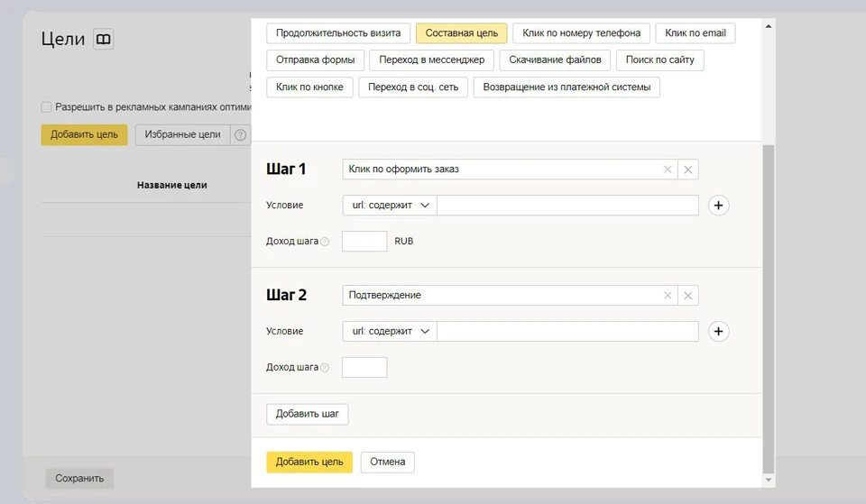Screen dimensions: 866x504
Task: Click the 'Цели' page title
Action: [63, 39]
